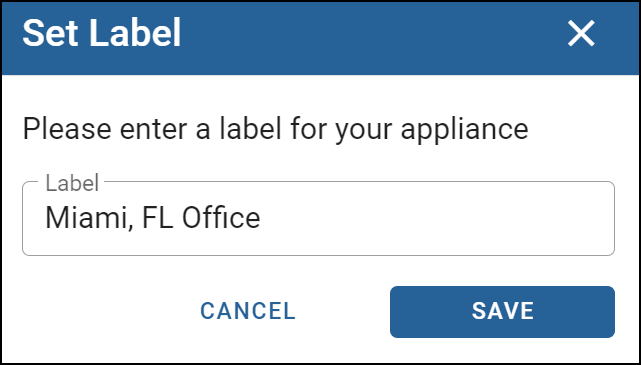Click the 'Please enter a label' prompt text
This screenshot has width=641, height=365.
tap(275, 130)
